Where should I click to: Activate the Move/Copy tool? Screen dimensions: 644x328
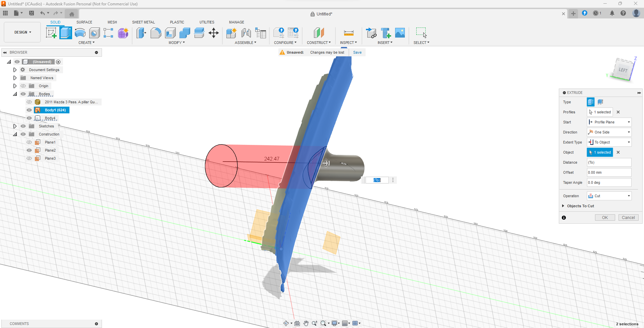(214, 33)
